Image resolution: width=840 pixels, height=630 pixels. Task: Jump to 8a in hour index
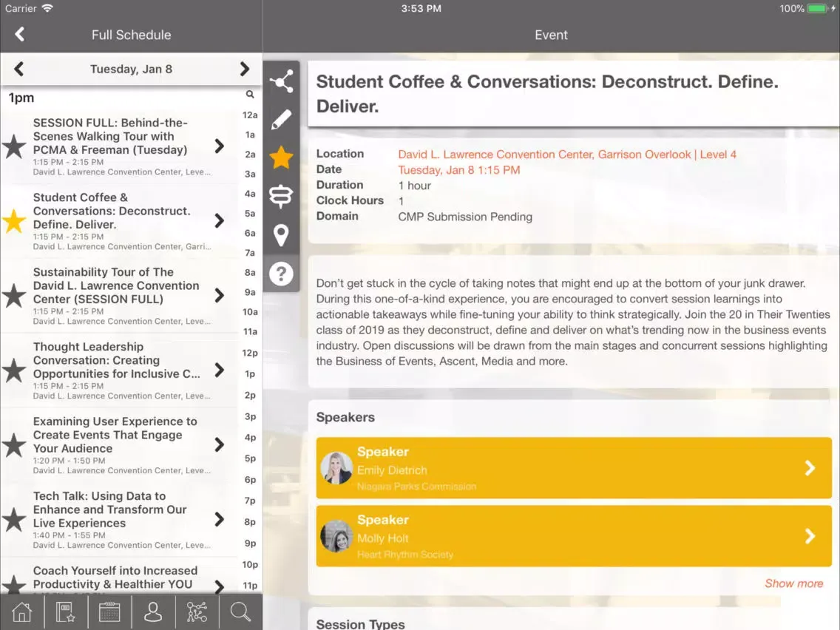[x=250, y=272]
